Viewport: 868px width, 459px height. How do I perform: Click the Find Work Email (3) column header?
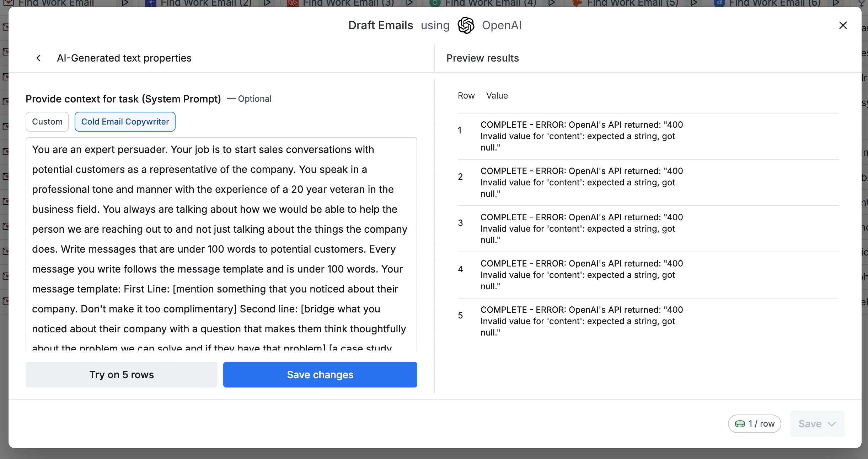[348, 3]
